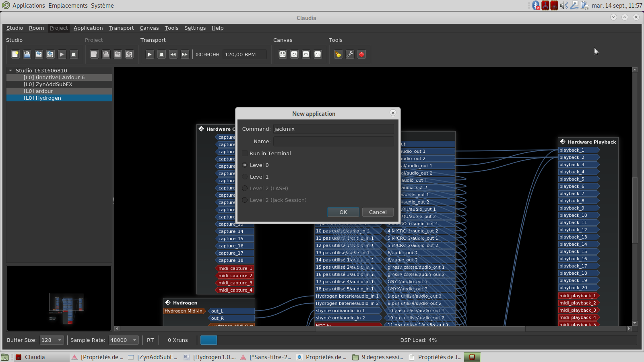The height and width of the screenshot is (362, 644).
Task: Open the Buffer Size dropdown
Action: [52, 340]
